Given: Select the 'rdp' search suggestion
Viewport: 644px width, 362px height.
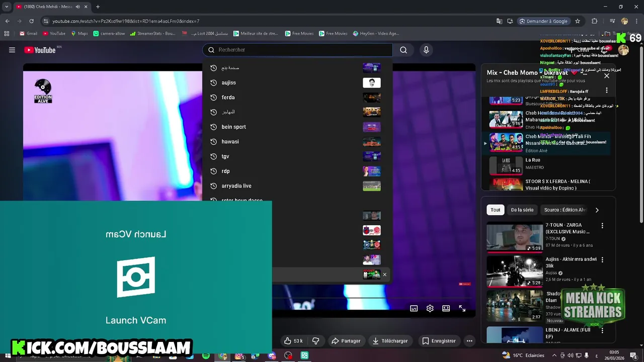Looking at the screenshot, I should (x=297, y=171).
